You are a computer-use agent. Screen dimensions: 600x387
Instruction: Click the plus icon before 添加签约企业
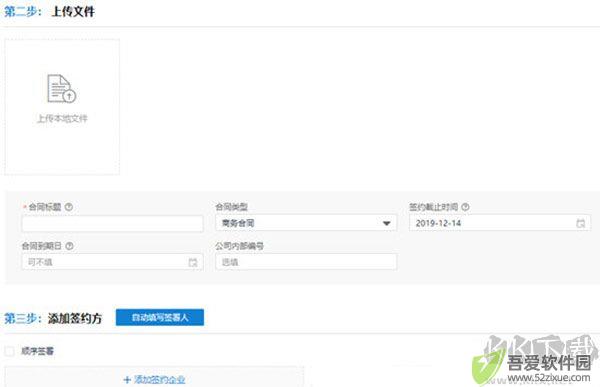point(127,380)
